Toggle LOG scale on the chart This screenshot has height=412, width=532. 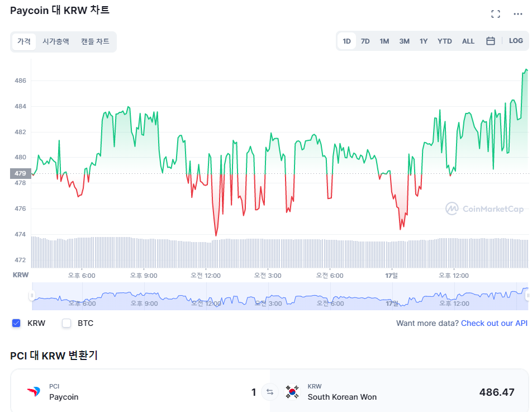click(x=516, y=41)
